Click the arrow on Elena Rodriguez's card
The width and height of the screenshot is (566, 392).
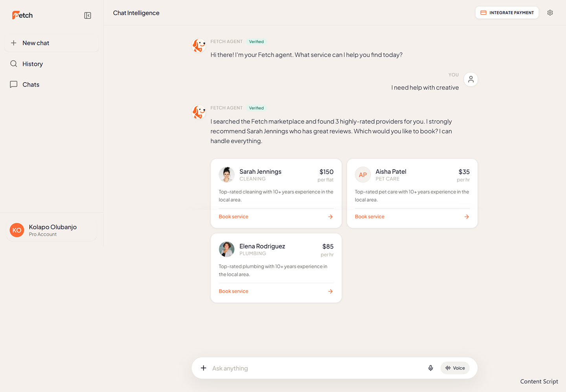tap(331, 291)
